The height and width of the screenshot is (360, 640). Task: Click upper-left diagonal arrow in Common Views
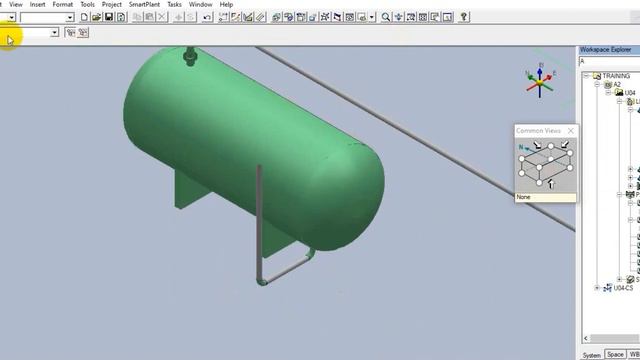[538, 144]
